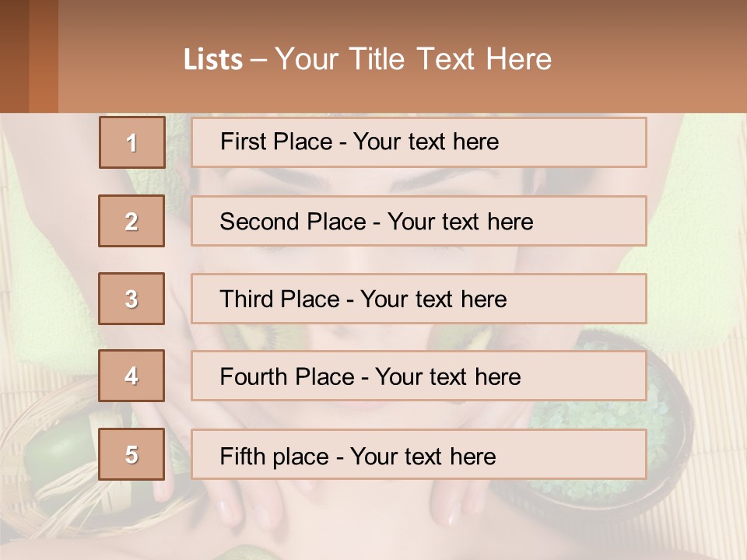Screen dimensions: 747x560
Task: Select the Fifth place text box
Action: pos(419,454)
